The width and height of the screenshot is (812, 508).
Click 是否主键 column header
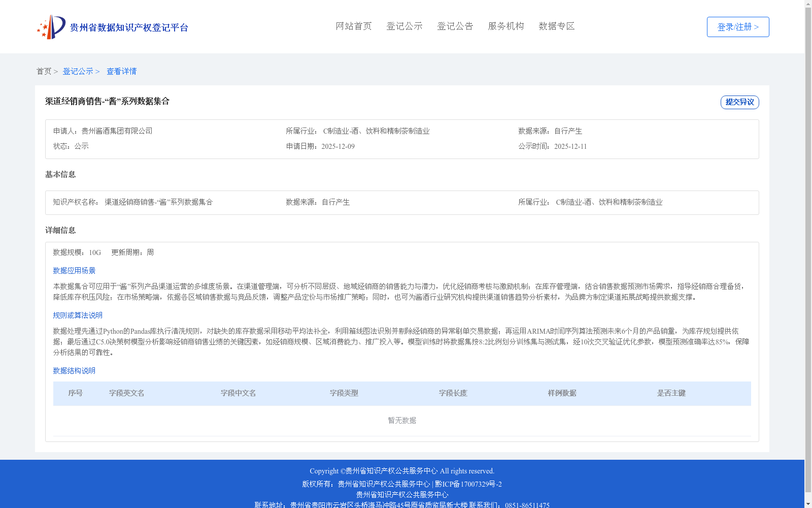[x=671, y=393]
